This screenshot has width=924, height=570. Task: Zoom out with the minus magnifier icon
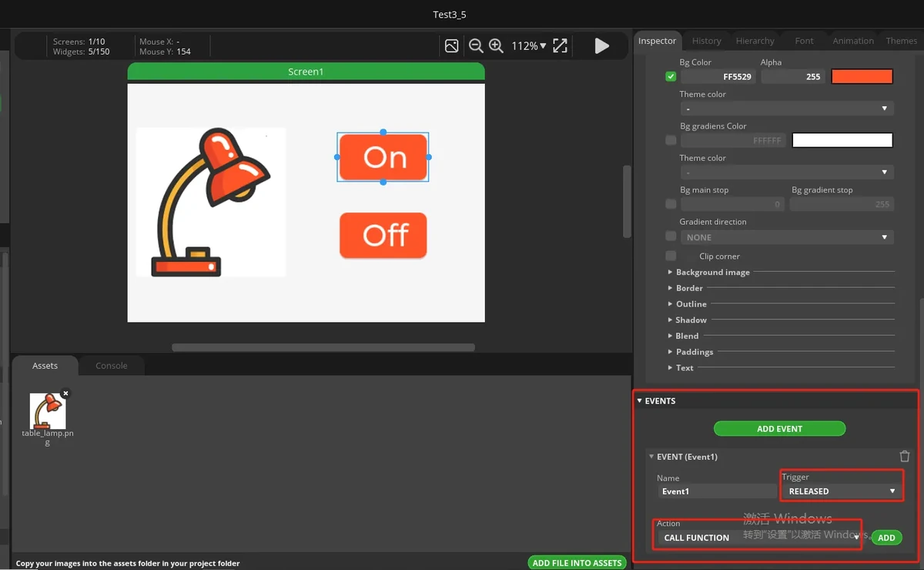(476, 46)
